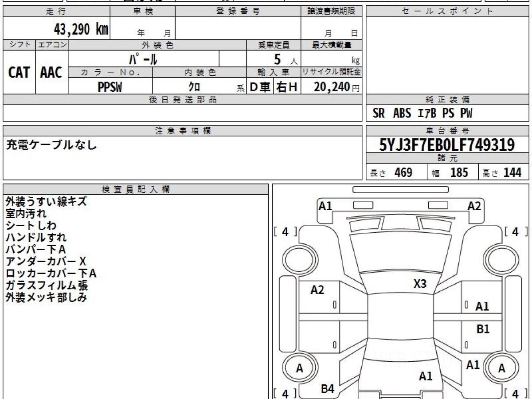Click the 右H steering position cell
This screenshot has height=399, width=532.
(x=287, y=87)
